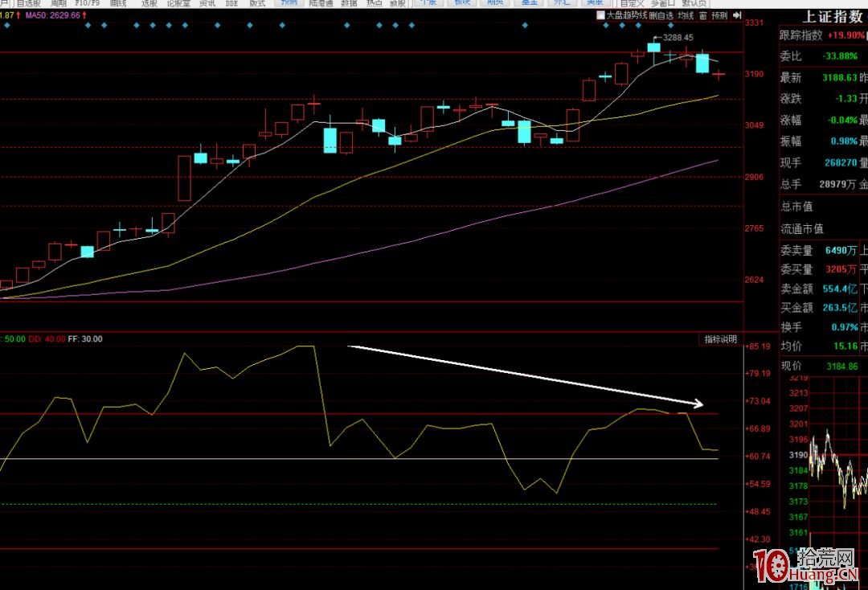Open the 指标说明 indicator description

pyautogui.click(x=720, y=339)
